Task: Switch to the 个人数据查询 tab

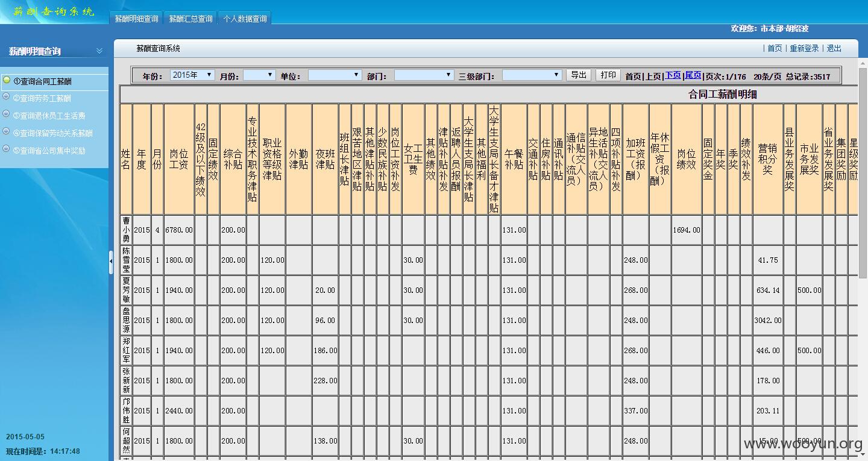Action: tap(245, 19)
